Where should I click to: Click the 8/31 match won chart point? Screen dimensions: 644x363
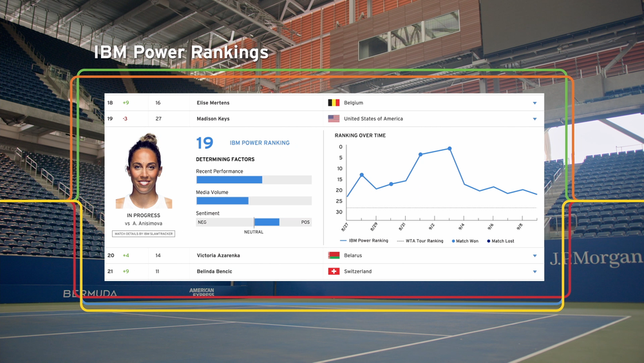[x=391, y=184]
